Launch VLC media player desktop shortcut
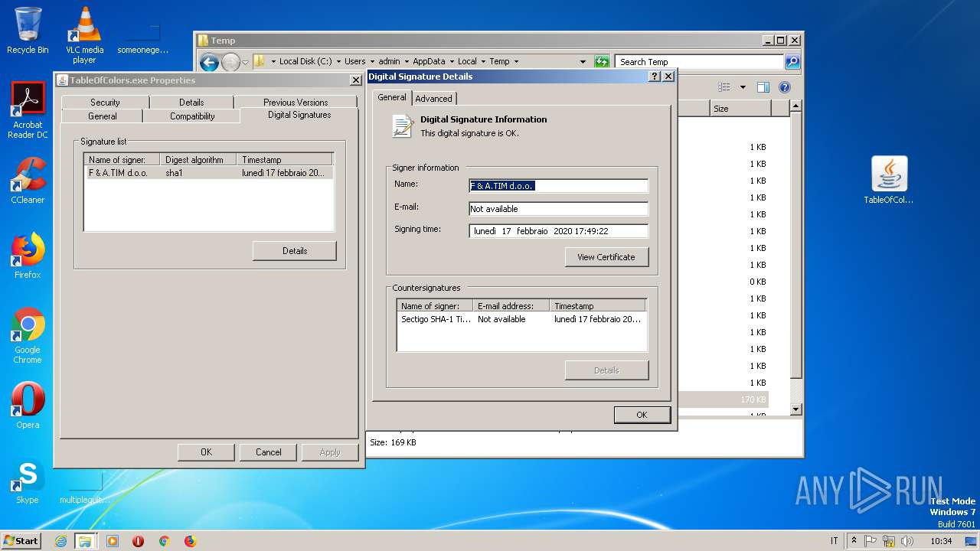The height and width of the screenshot is (551, 980). tap(84, 34)
